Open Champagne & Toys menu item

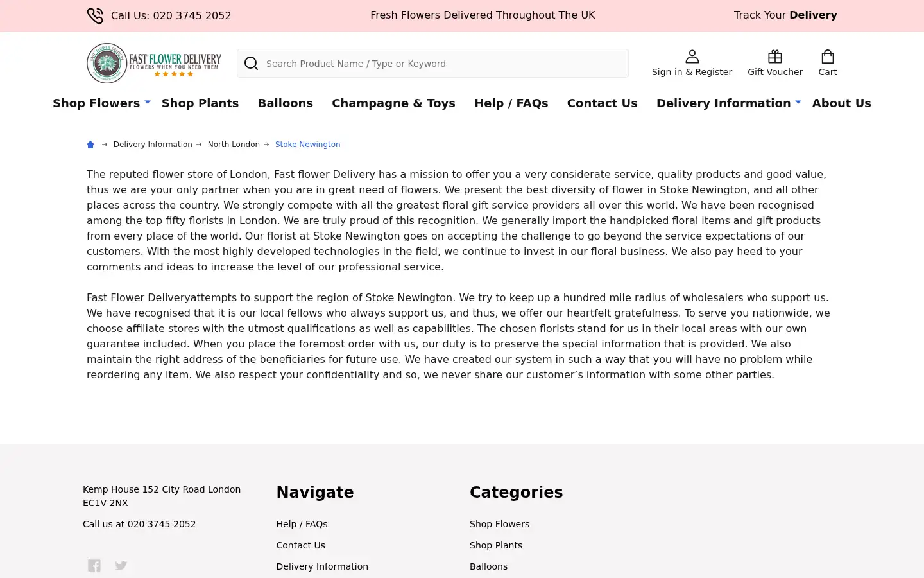393,103
